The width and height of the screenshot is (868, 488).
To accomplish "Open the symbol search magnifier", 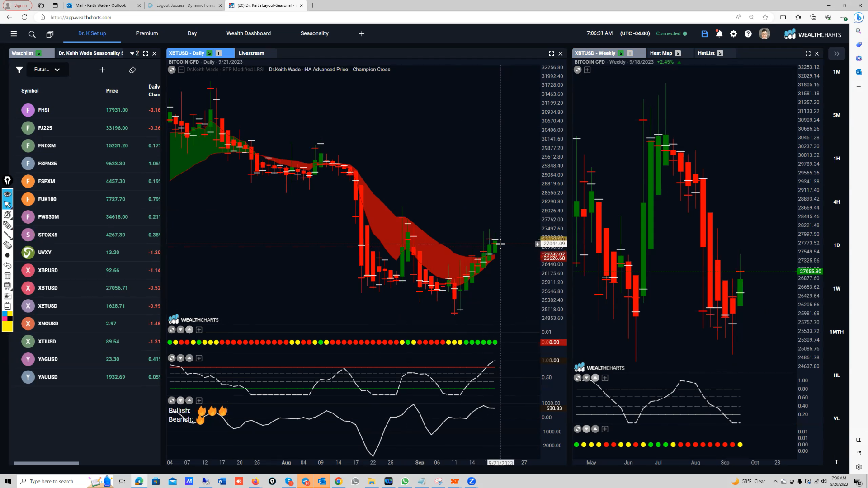I will pos(32,34).
